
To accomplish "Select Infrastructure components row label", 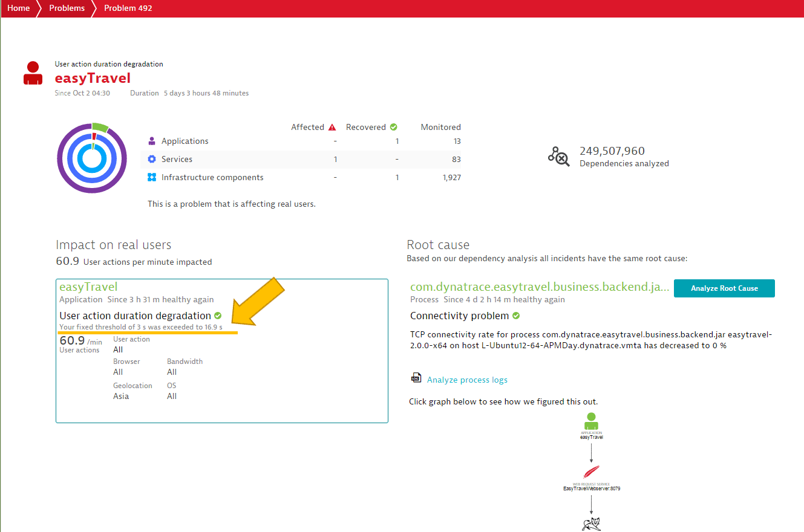I will pos(212,177).
